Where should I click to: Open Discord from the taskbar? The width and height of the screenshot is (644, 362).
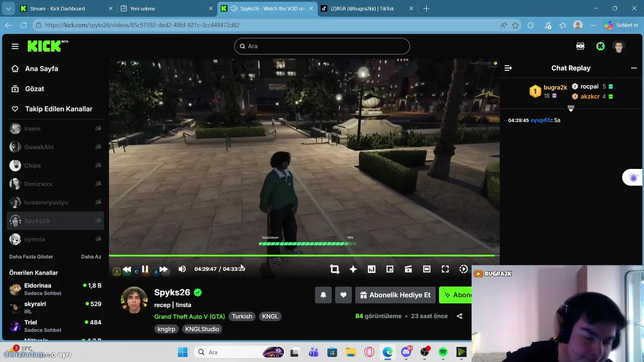406,352
